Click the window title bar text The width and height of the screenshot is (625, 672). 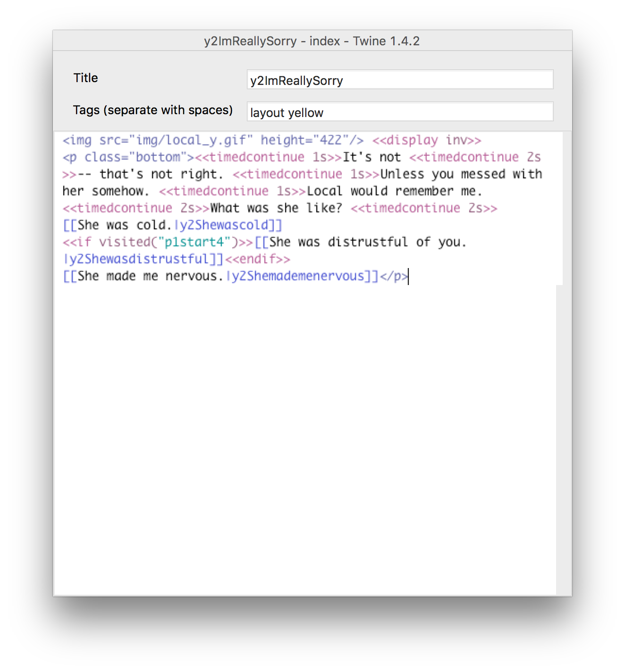point(312,41)
